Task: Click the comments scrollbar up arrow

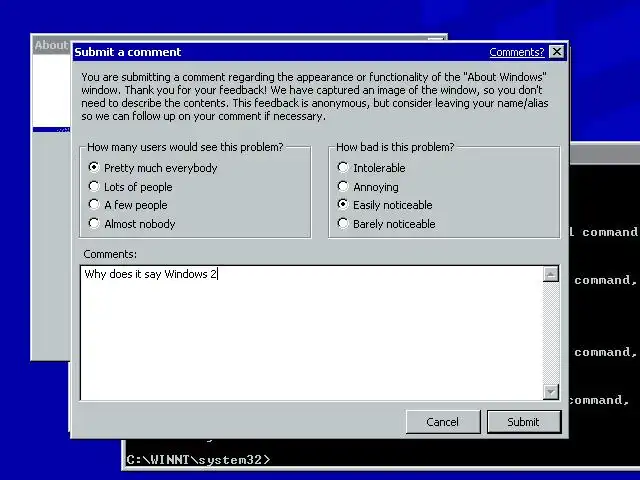Action: [x=551, y=274]
